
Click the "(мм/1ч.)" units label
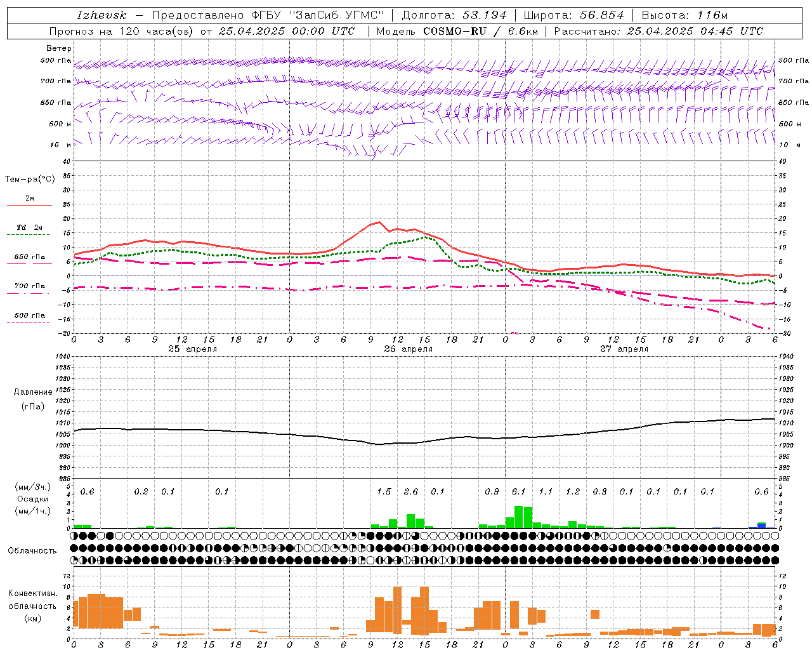[x=32, y=511]
